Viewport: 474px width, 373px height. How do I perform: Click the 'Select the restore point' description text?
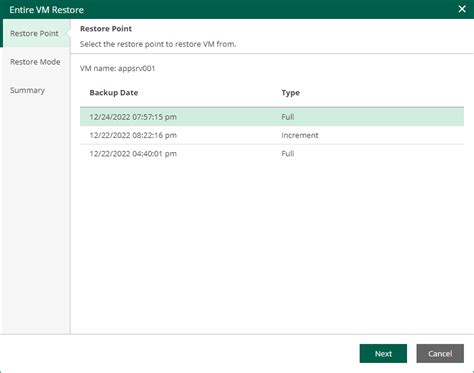[158, 44]
